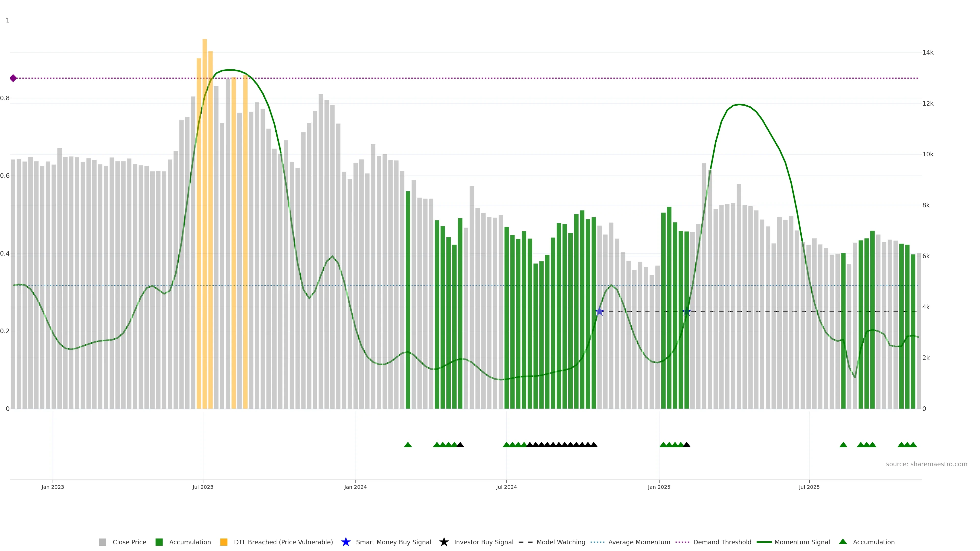Click the Jan 2024 x-axis label
Screen dimensions: 980x551
[x=355, y=487]
